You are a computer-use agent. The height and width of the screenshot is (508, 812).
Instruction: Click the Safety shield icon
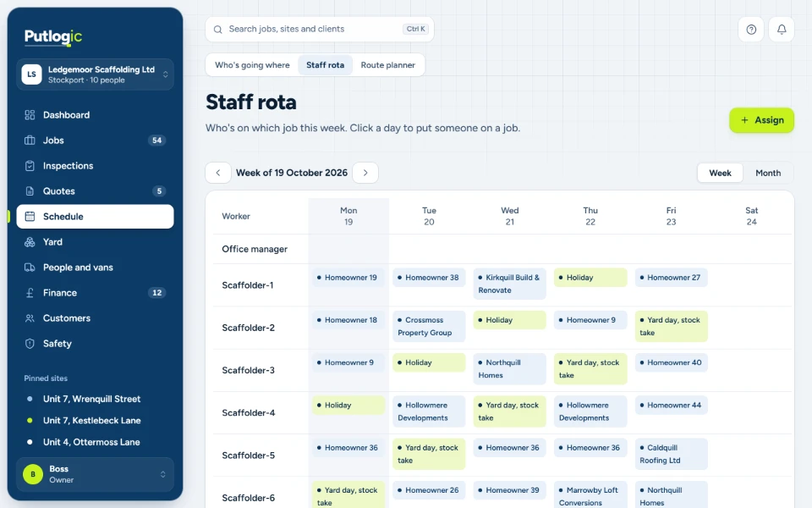pos(30,344)
